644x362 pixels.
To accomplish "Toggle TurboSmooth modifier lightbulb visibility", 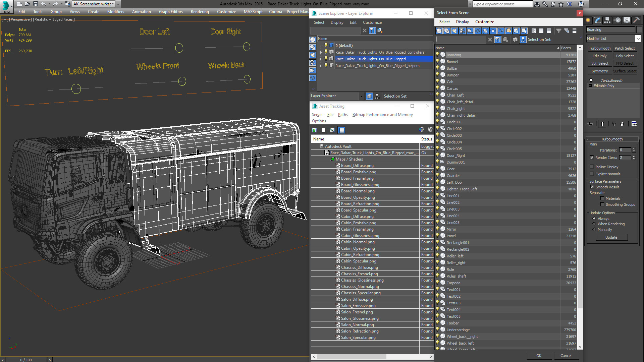I will click(591, 80).
